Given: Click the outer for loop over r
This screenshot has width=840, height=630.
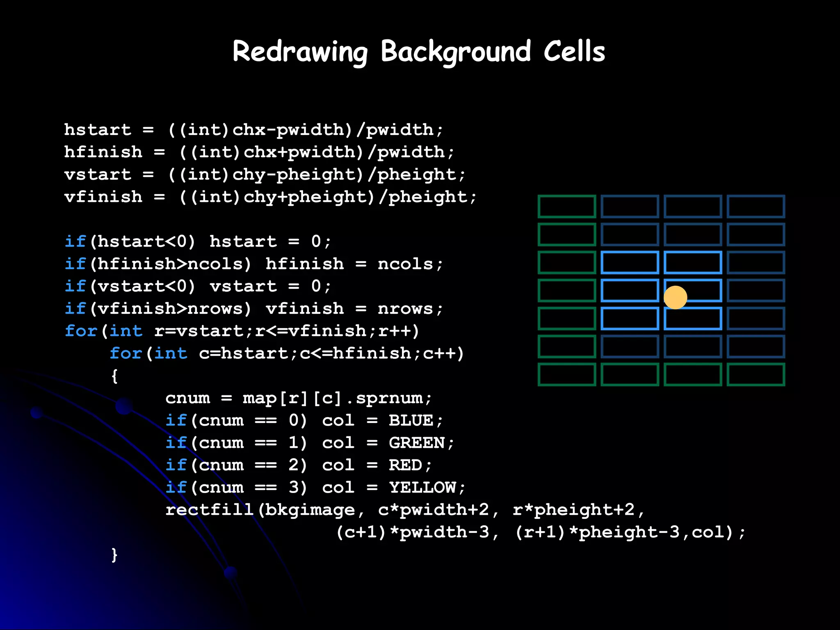Looking at the screenshot, I should point(242,331).
